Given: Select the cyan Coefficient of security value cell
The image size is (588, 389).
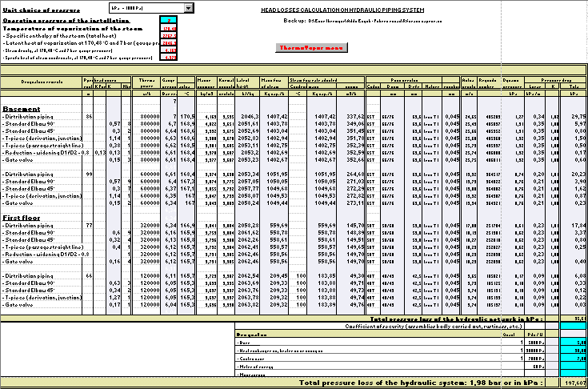Looking at the screenshot, I should click(573, 326).
